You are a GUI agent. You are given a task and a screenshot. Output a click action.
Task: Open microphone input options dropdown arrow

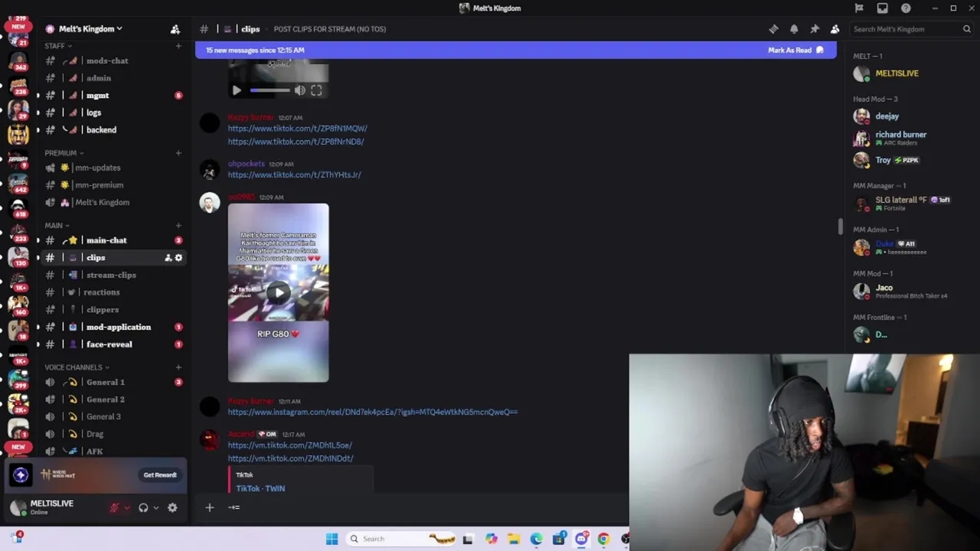(x=127, y=507)
